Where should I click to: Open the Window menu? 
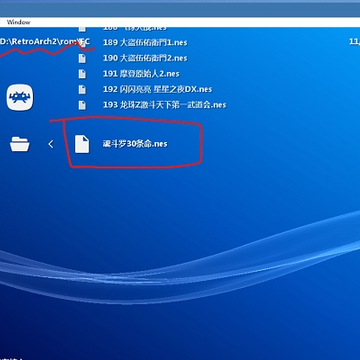pos(18,22)
